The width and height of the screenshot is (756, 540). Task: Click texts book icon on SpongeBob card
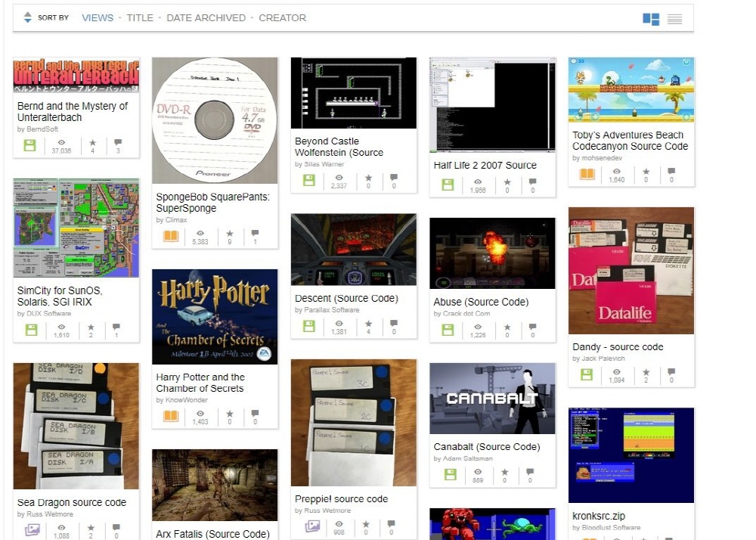[170, 237]
